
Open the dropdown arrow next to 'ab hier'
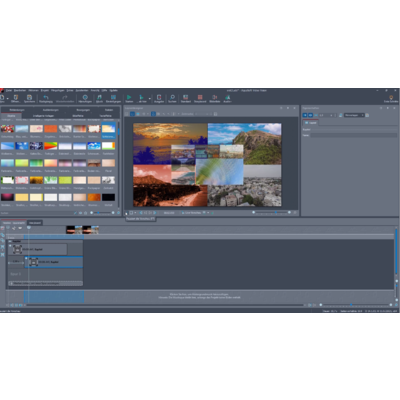coord(149,99)
